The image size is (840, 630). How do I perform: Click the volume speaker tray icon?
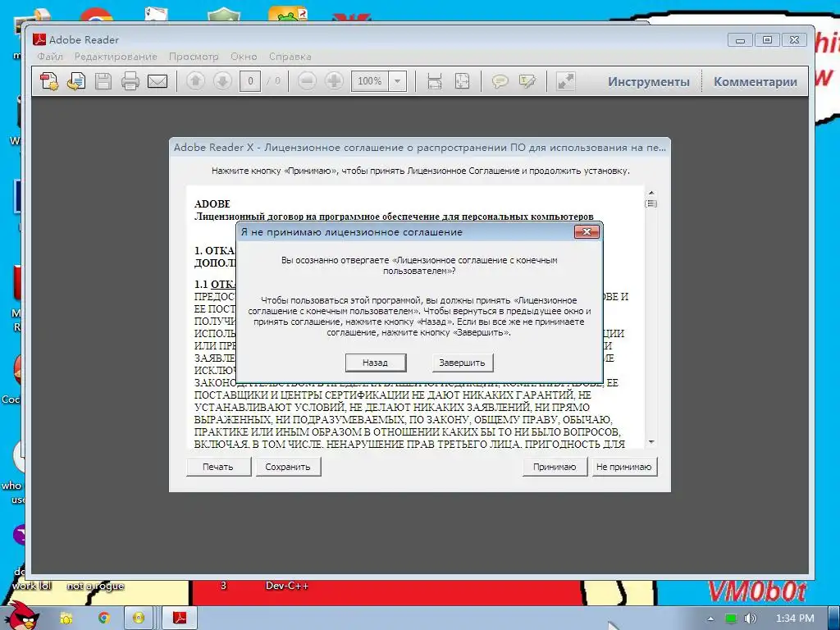[750, 619]
